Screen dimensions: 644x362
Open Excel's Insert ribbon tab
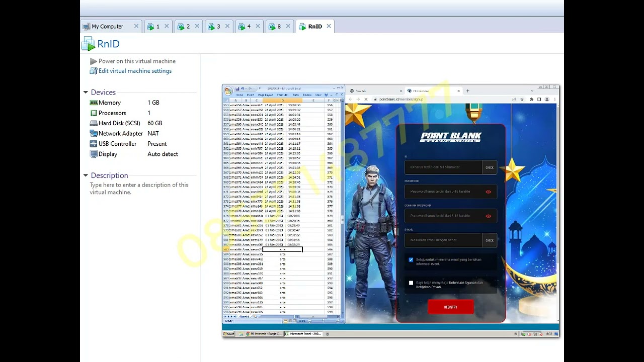point(250,95)
